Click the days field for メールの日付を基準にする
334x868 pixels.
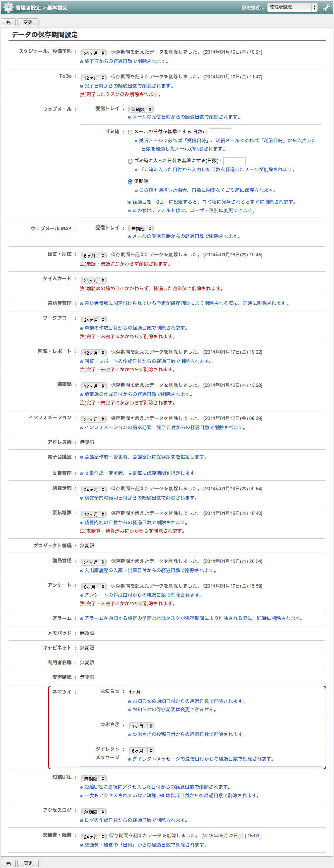point(220,132)
